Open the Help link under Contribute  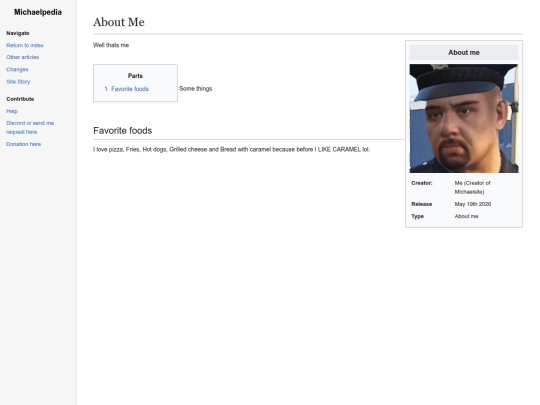click(12, 111)
